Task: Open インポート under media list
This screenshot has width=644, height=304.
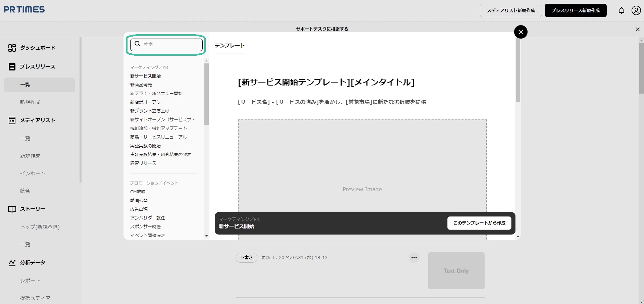Action: tap(33, 173)
